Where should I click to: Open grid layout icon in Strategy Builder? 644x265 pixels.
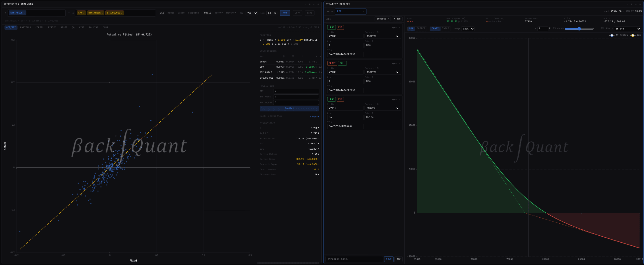pyautogui.click(x=632, y=4)
